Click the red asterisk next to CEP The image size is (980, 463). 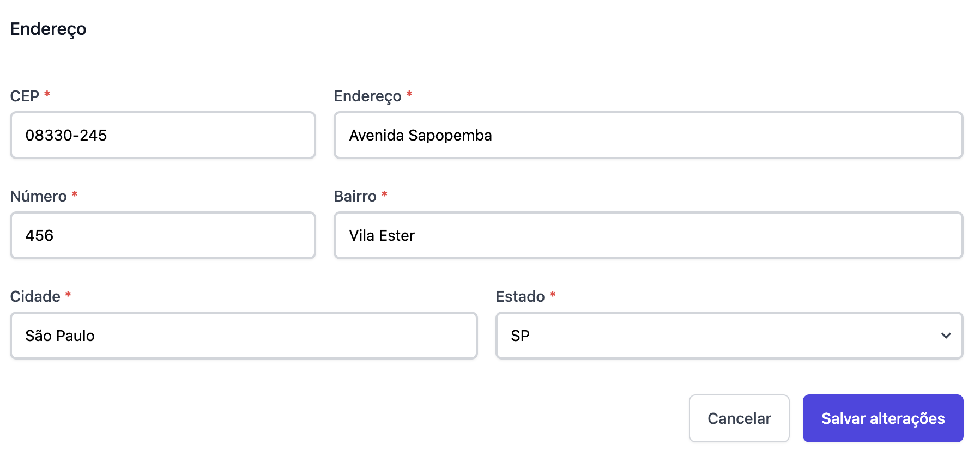pos(47,94)
